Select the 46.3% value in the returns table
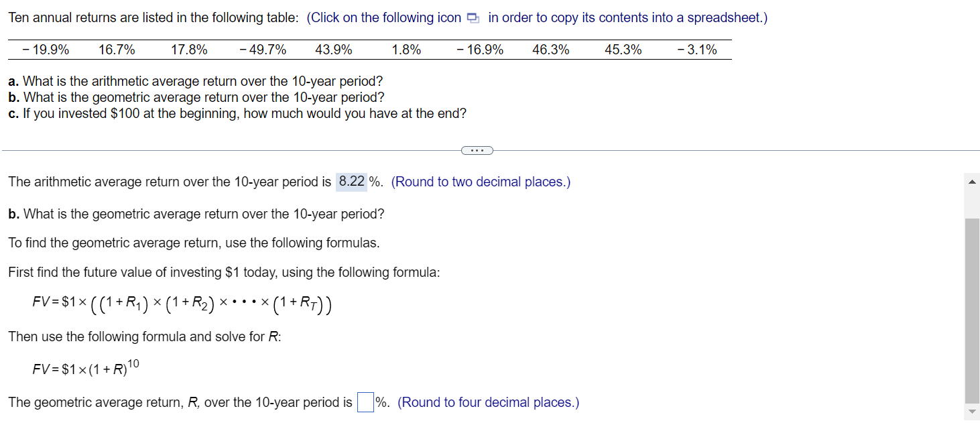This screenshot has height=423, width=980. tap(550, 49)
